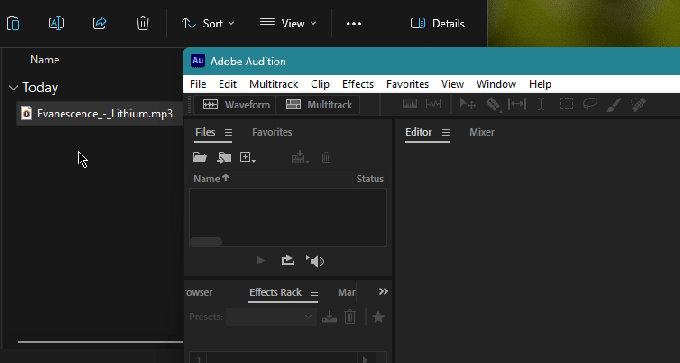Select the Spot Healing Brush tool
680x363 pixels.
coord(638,105)
